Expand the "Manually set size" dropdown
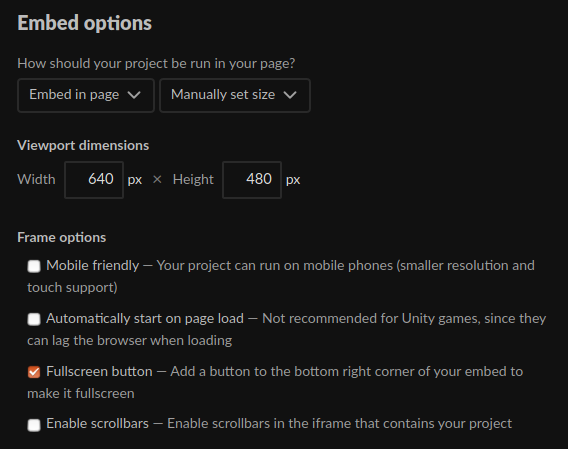568x449 pixels. click(235, 95)
